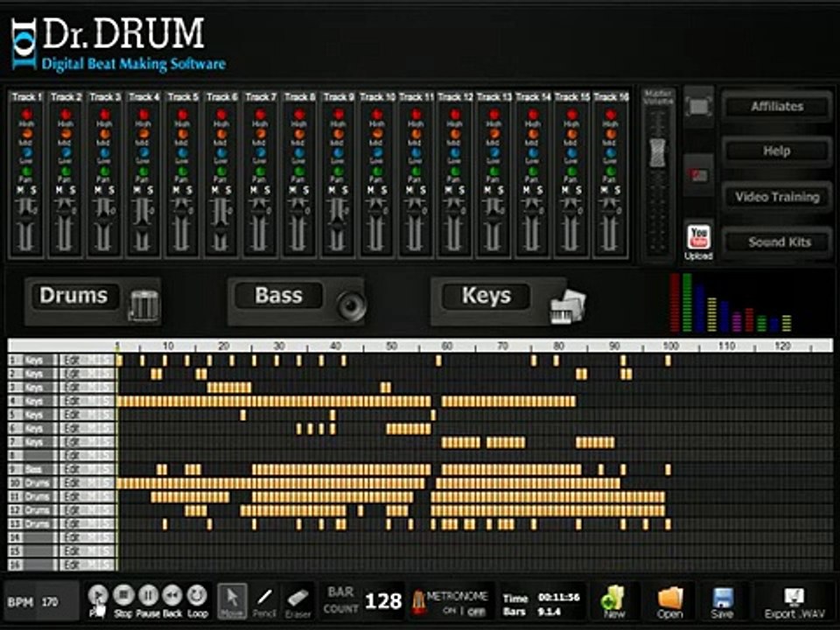The height and width of the screenshot is (630, 840).
Task: Click bar 100 on timeline ruler
Action: 670,346
